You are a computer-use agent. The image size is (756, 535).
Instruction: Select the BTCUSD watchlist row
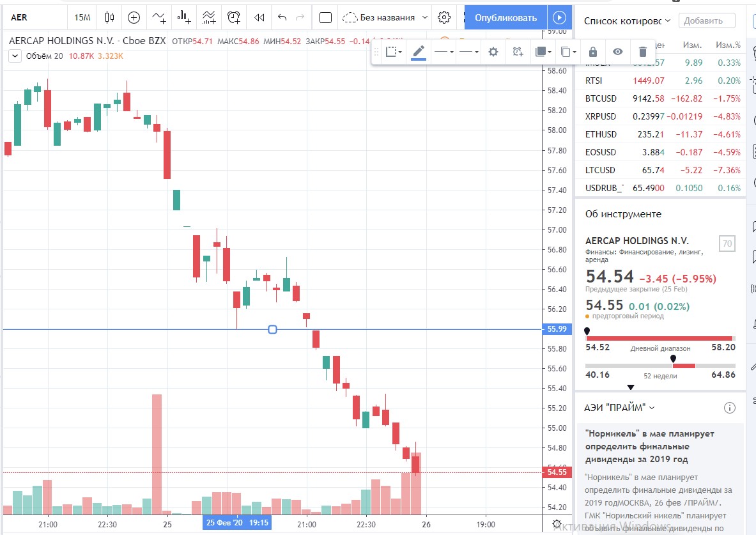(661, 98)
